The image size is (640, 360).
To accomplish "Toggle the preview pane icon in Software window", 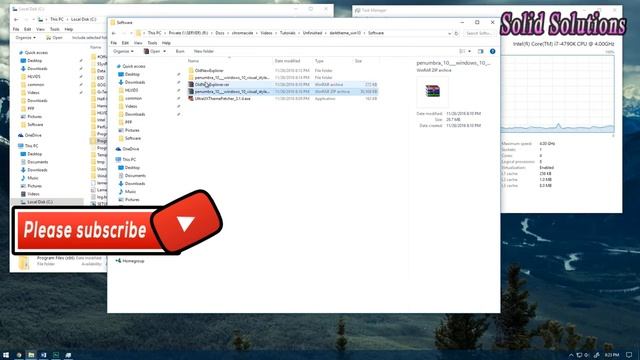I will [480, 51].
